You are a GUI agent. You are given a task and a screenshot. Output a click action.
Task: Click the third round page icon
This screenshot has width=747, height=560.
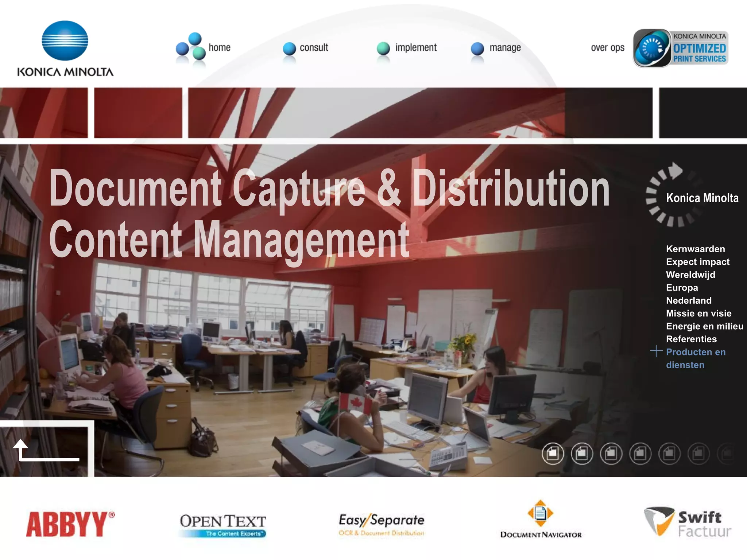[x=611, y=454]
